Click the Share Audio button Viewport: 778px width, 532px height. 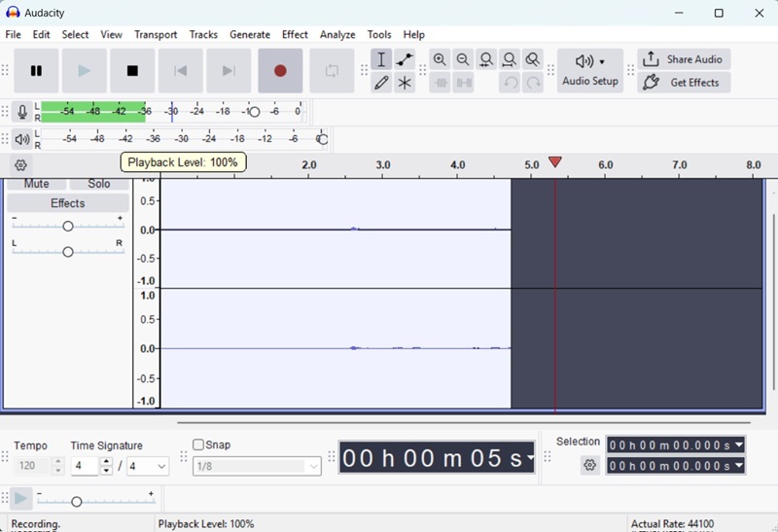click(684, 59)
